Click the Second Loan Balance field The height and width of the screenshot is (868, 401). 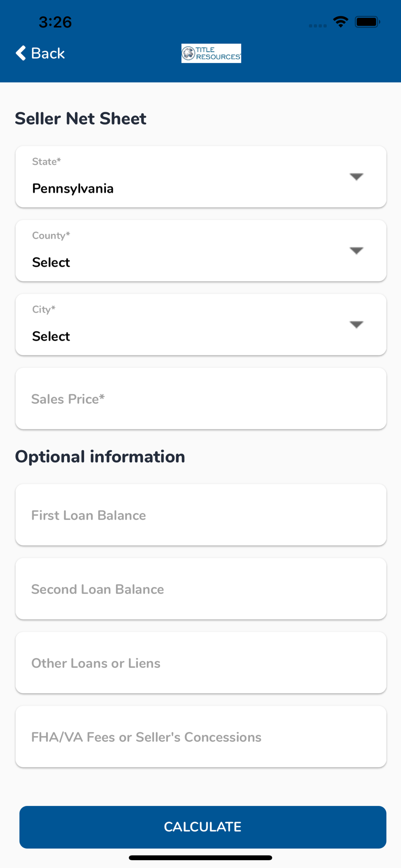(201, 589)
